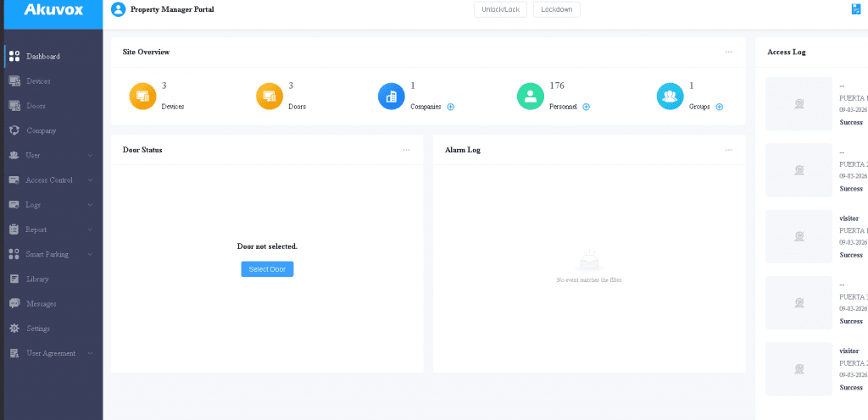868x420 pixels.
Task: Open the first access log thumbnail
Action: (798, 104)
